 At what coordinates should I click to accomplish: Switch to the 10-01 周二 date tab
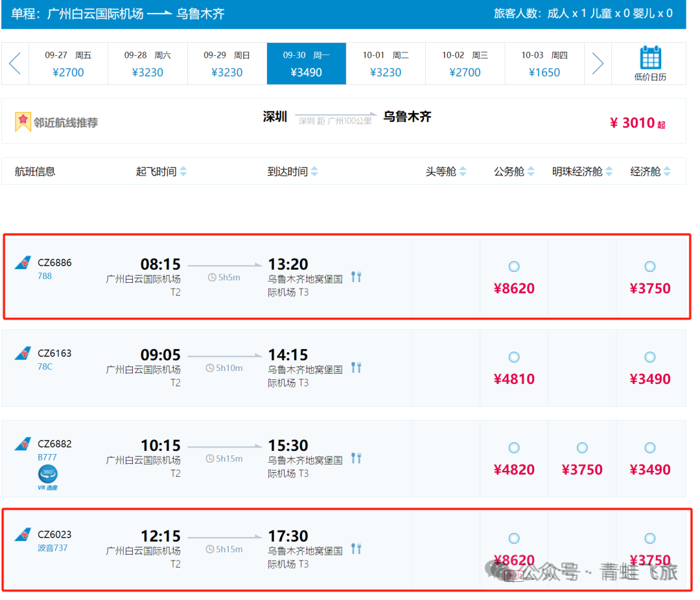tap(386, 64)
